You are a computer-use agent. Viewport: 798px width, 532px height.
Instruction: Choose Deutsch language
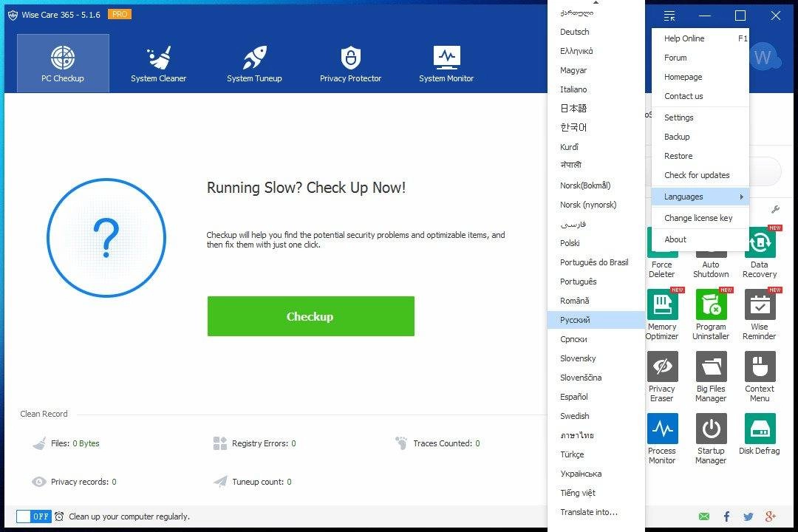tap(596, 32)
